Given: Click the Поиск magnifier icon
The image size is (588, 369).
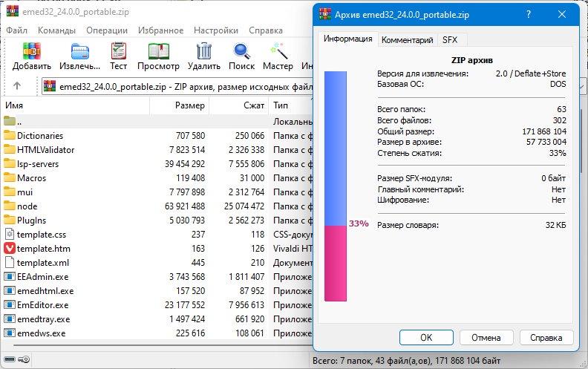Looking at the screenshot, I should 241,50.
